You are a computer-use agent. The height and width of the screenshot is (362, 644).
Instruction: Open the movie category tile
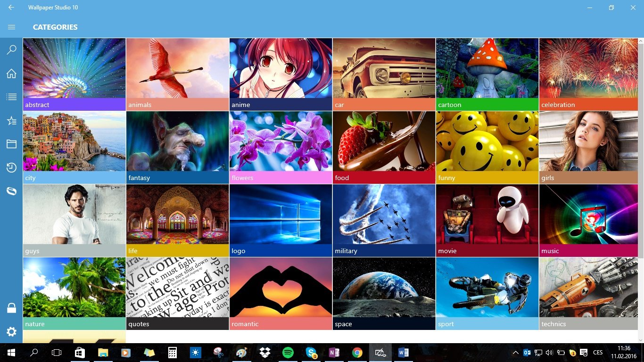487,221
